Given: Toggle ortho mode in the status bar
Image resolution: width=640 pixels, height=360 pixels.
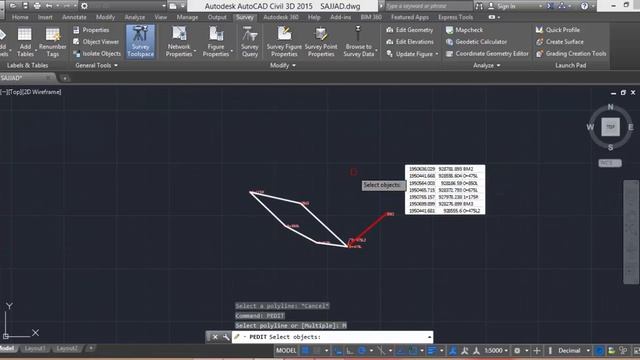Looking at the screenshot, I should pos(349,351).
